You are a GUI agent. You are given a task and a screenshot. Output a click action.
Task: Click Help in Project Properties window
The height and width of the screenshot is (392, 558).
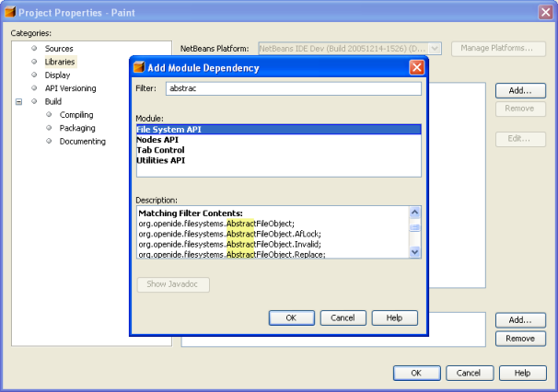[523, 374]
